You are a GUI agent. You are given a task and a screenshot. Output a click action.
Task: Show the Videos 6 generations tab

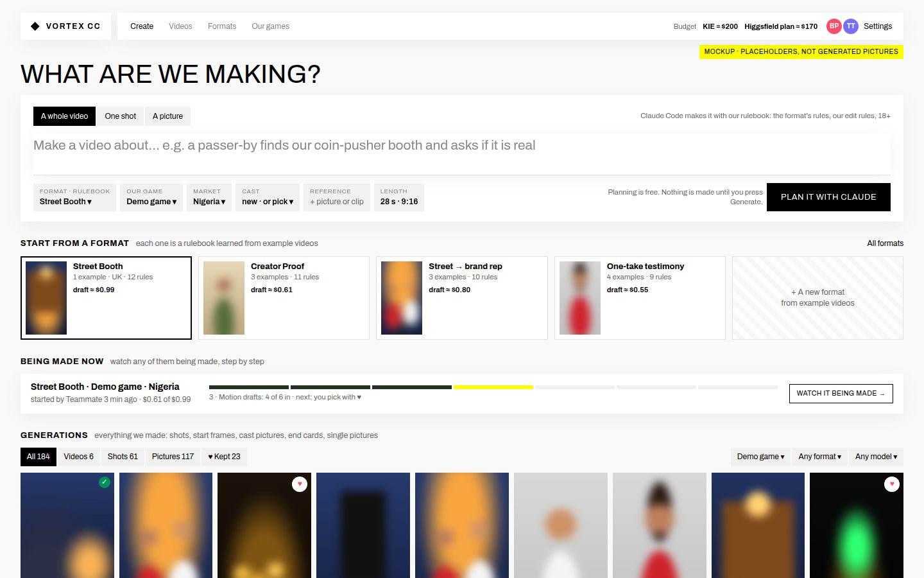click(78, 457)
